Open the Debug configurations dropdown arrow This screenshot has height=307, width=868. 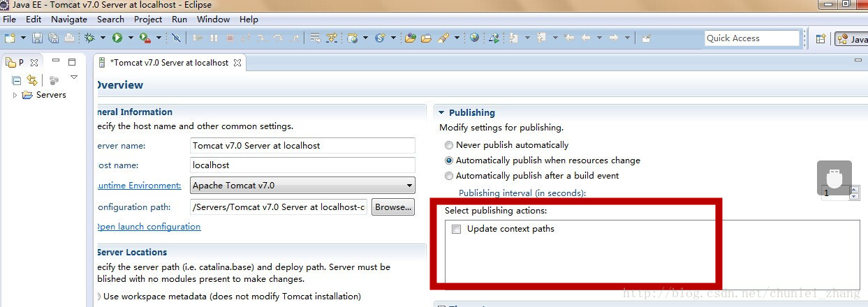coord(103,38)
